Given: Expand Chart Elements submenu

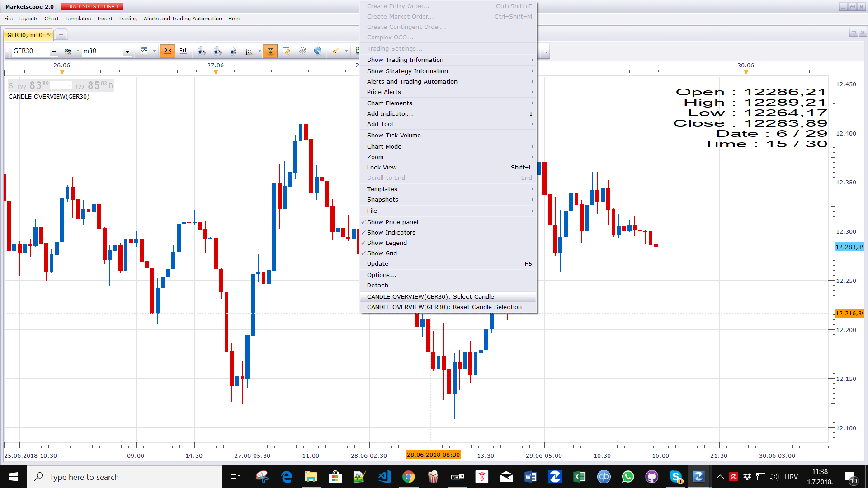Looking at the screenshot, I should coord(448,103).
